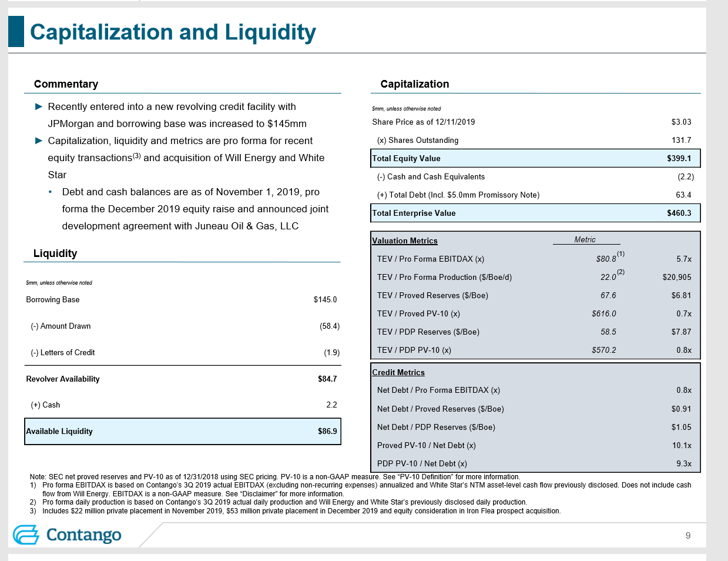Click the "Net Debt / PDP Reserves ($/Boe)" label
The width and height of the screenshot is (728, 561).
pos(436,427)
